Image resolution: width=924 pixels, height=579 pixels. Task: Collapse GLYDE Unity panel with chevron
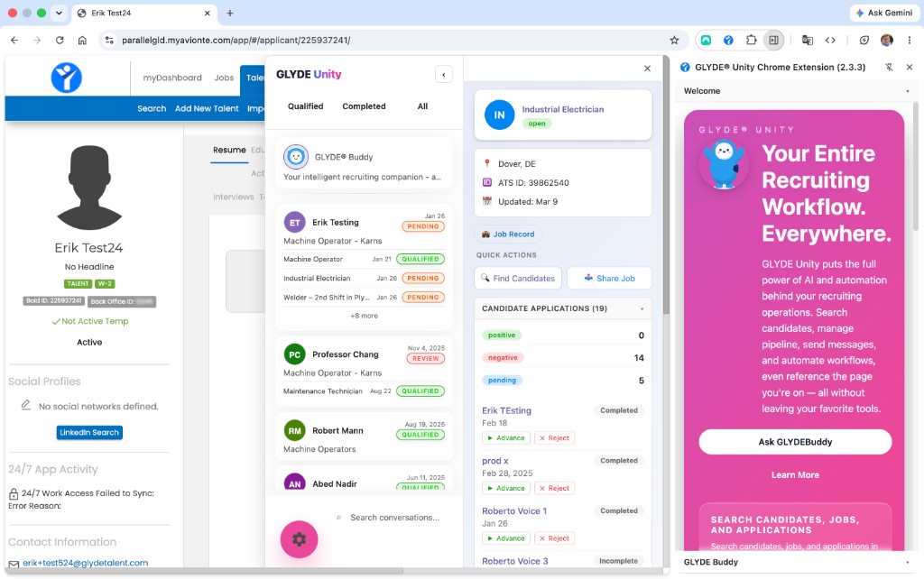(444, 74)
